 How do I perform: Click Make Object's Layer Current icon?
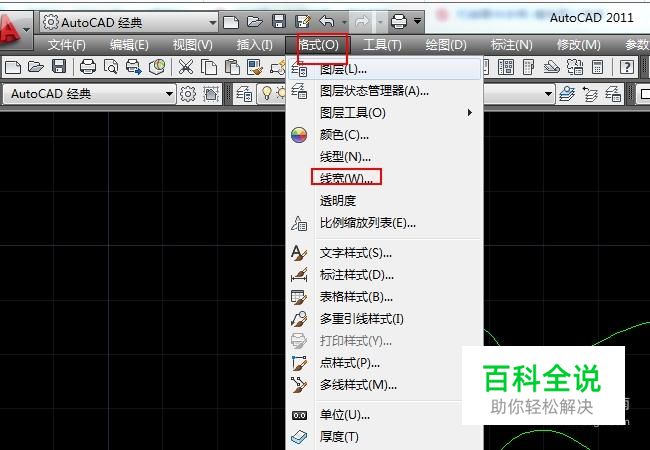click(x=567, y=94)
